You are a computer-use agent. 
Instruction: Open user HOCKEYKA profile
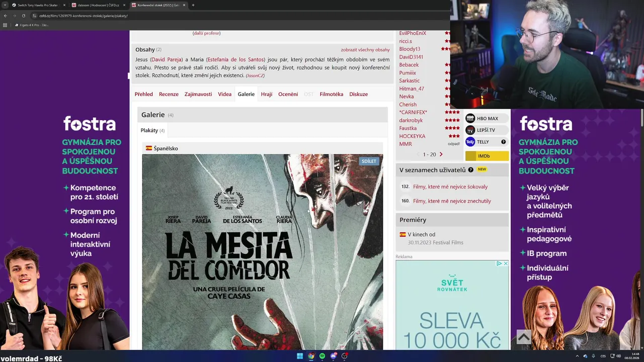[412, 136]
